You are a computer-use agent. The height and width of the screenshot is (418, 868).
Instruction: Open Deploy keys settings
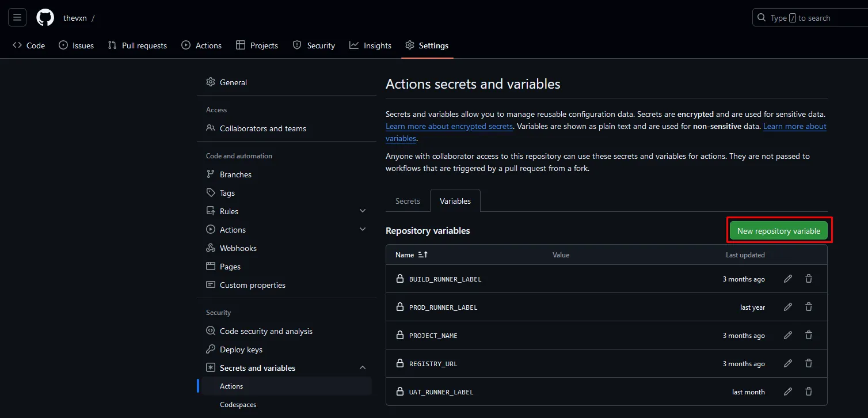pos(287,349)
